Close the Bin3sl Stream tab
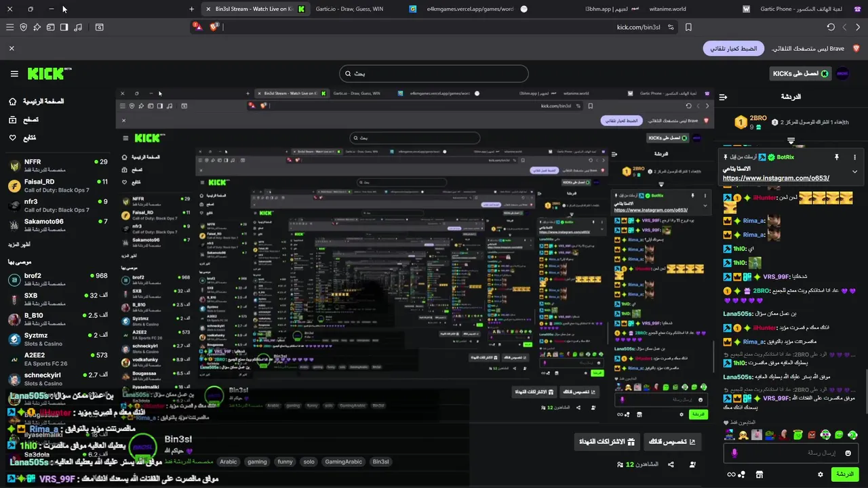Screen dimensions: 868x488 point(208,9)
